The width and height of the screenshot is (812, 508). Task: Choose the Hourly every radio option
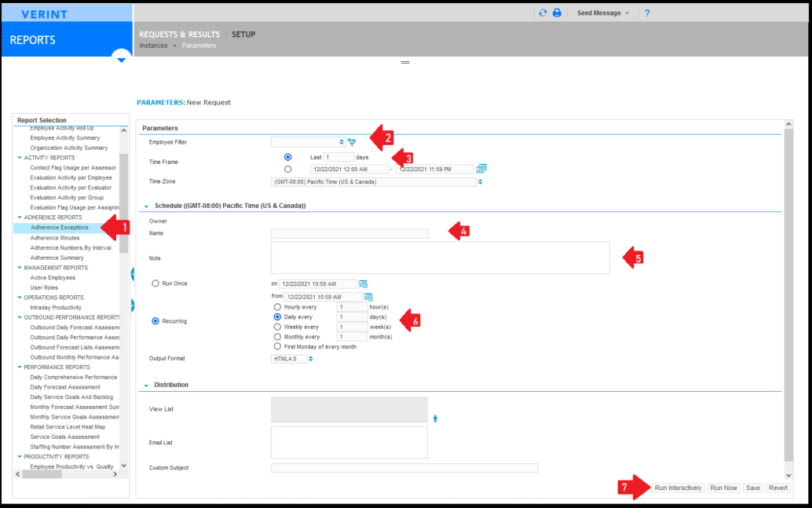(x=277, y=307)
